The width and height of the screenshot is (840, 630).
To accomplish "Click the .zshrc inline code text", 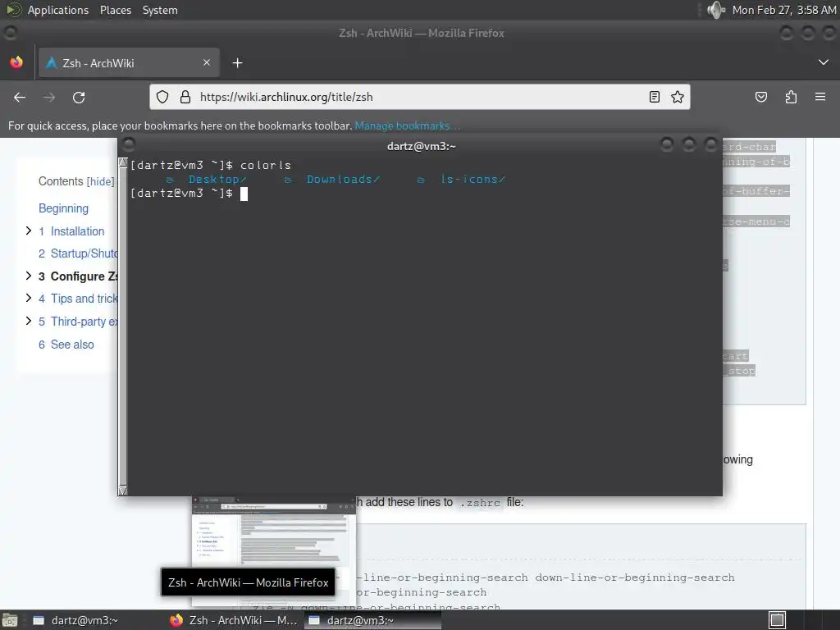I will click(480, 503).
